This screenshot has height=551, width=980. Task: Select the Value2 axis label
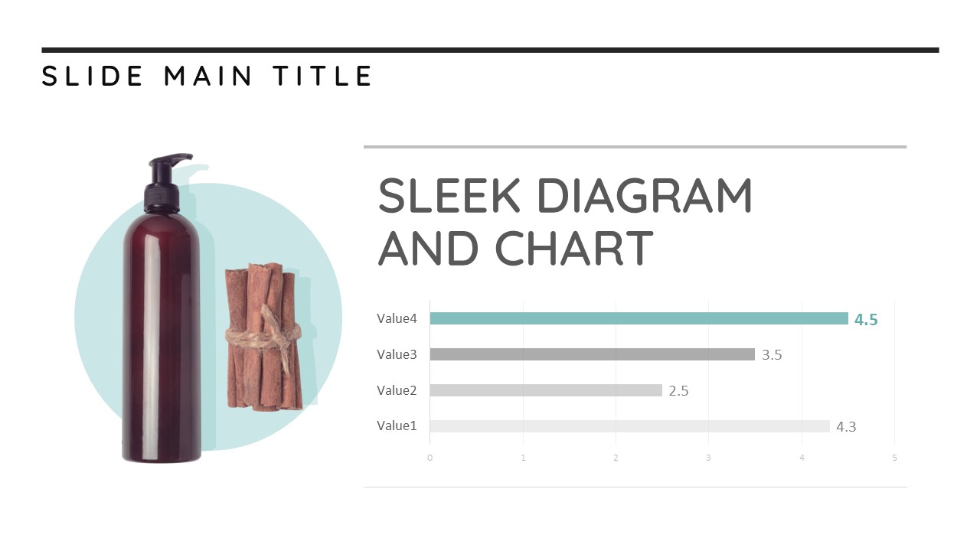(x=397, y=390)
